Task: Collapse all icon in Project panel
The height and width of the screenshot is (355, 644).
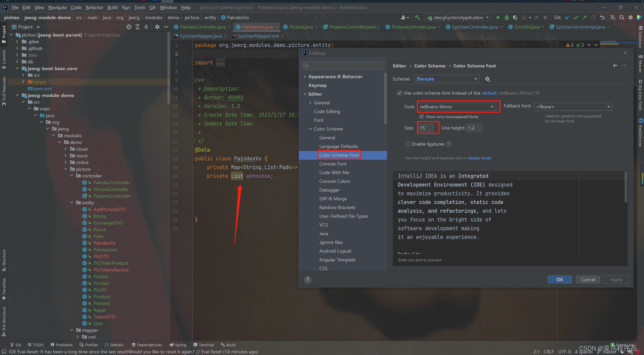Action: click(146, 27)
